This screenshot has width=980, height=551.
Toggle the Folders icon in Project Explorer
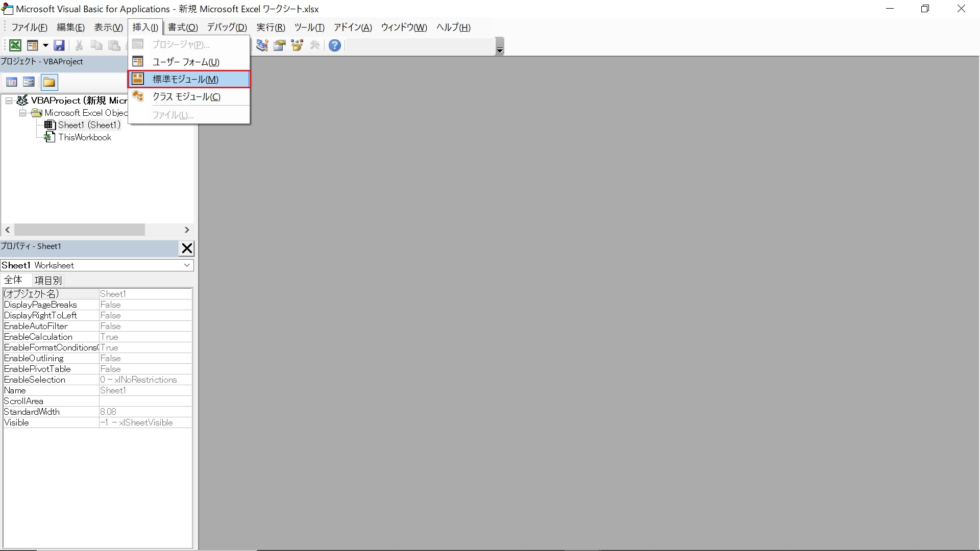coord(50,82)
